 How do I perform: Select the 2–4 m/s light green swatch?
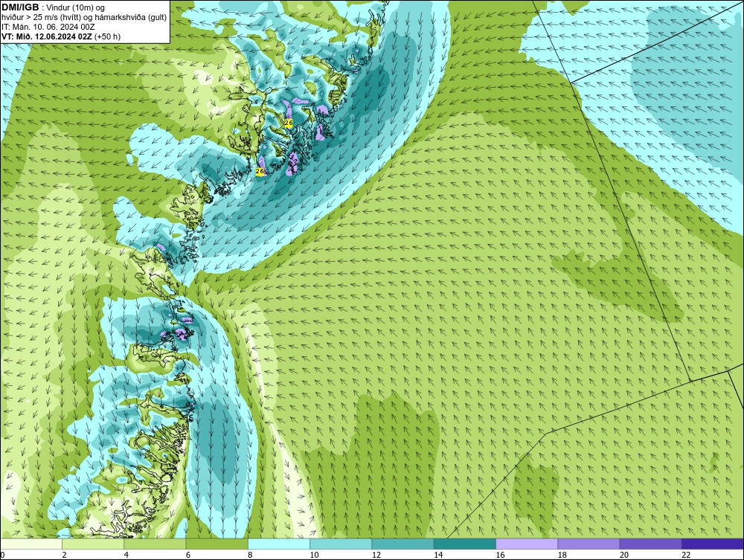(x=93, y=544)
